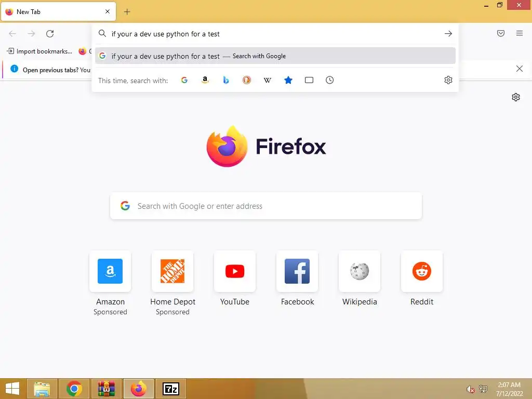Open the taskbar clock showing 2:07 AM
This screenshot has height=399, width=532.
(509, 389)
